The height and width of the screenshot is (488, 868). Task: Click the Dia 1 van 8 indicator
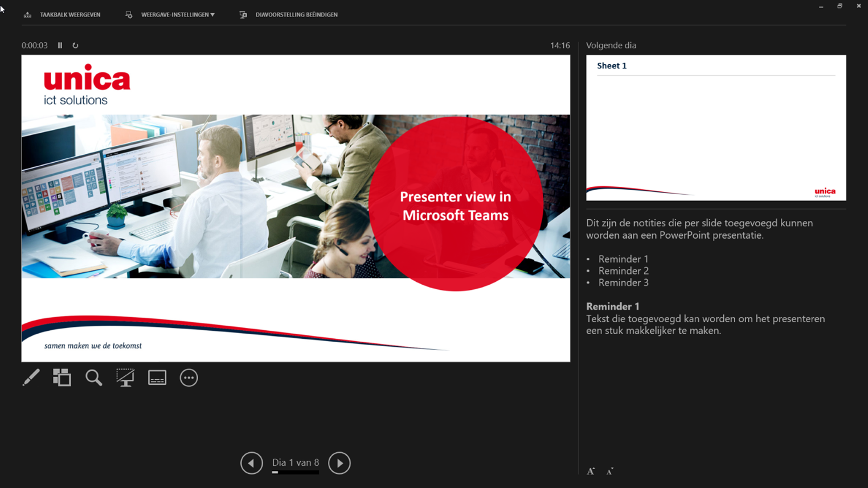[296, 462]
